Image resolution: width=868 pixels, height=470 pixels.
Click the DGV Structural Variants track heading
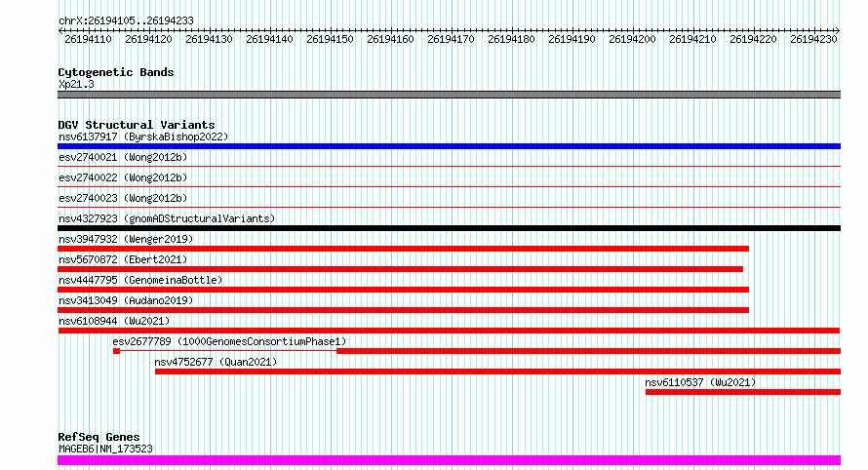[137, 125]
